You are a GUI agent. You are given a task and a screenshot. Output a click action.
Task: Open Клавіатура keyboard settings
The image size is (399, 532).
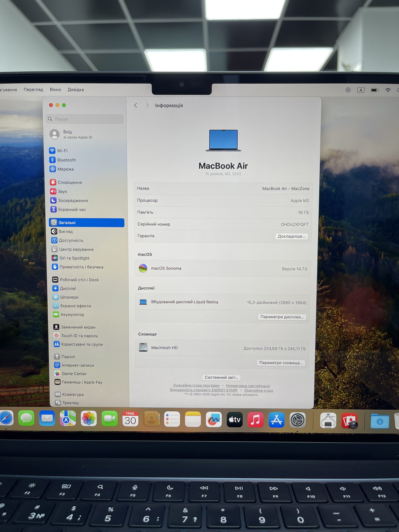tap(69, 394)
